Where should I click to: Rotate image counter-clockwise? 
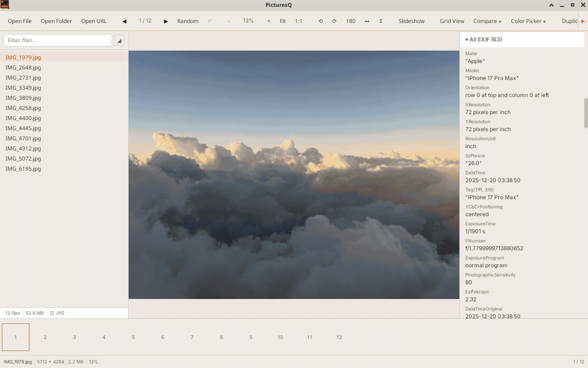pyautogui.click(x=321, y=21)
